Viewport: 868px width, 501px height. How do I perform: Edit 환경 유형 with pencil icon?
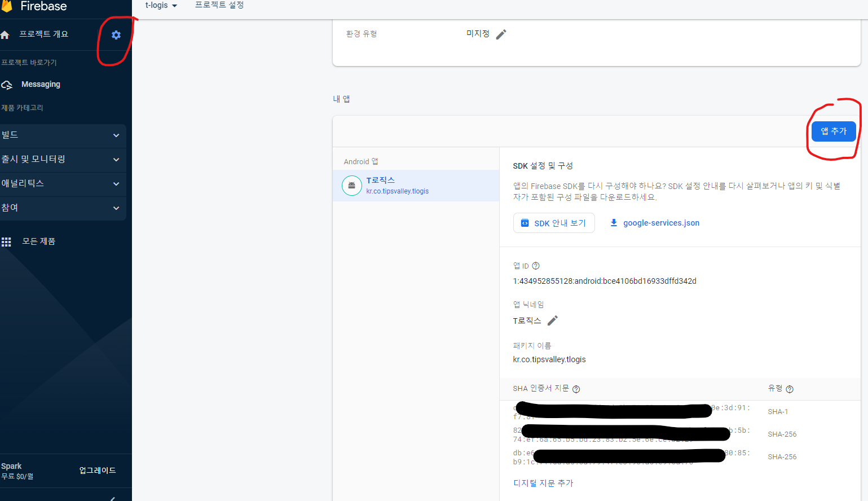pyautogui.click(x=501, y=34)
